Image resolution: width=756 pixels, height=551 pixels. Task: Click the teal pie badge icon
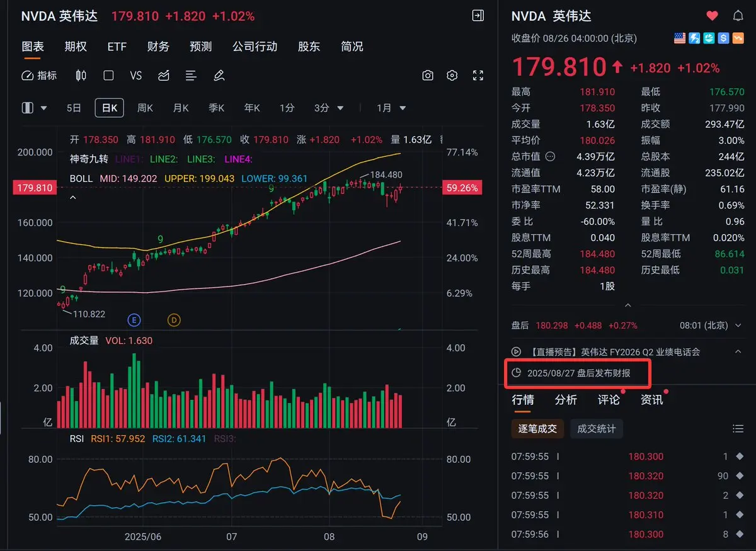tap(709, 38)
